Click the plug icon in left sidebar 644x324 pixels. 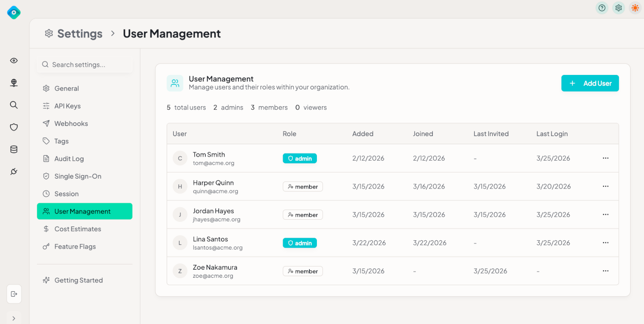(x=14, y=171)
